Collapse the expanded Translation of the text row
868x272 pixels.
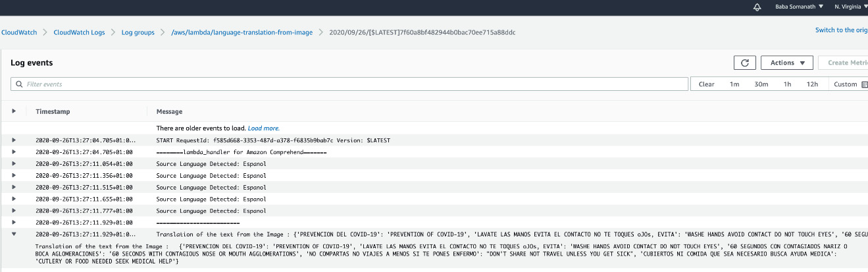[14, 234]
